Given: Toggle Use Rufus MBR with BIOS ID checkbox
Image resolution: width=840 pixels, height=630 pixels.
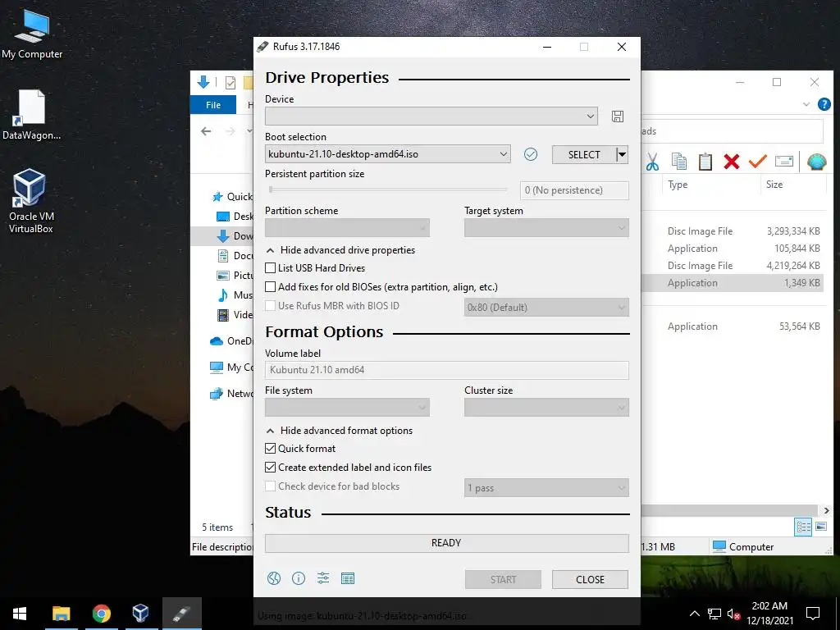Looking at the screenshot, I should (x=271, y=306).
